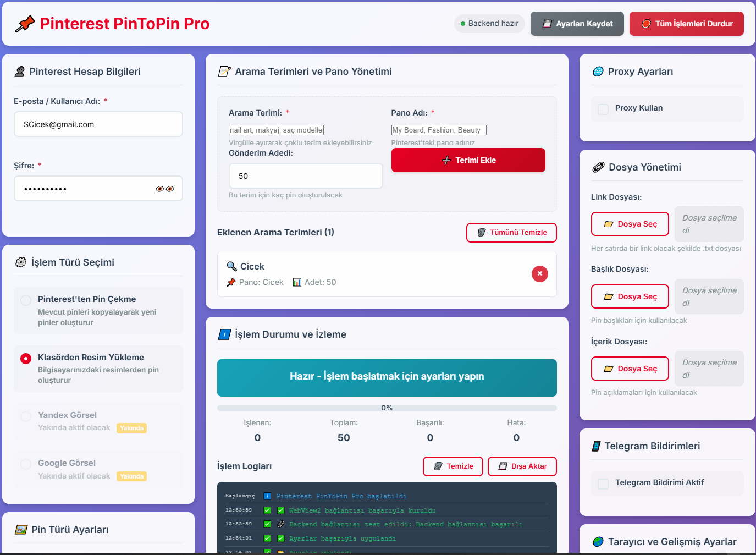
Task: Click the Backend hazır status pill
Action: click(489, 24)
